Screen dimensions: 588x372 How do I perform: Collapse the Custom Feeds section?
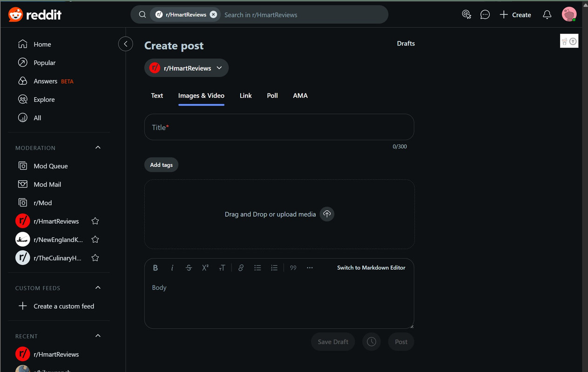tap(98, 288)
